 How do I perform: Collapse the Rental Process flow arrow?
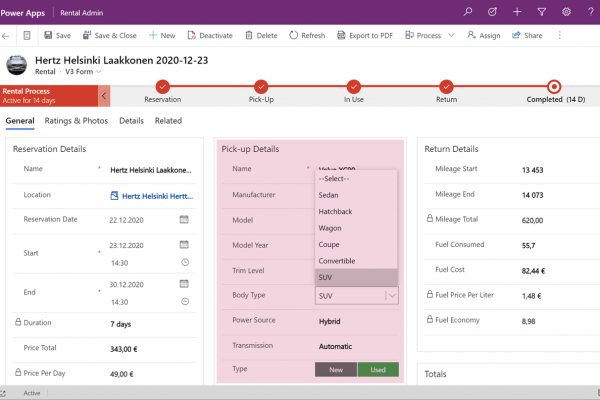pos(104,96)
